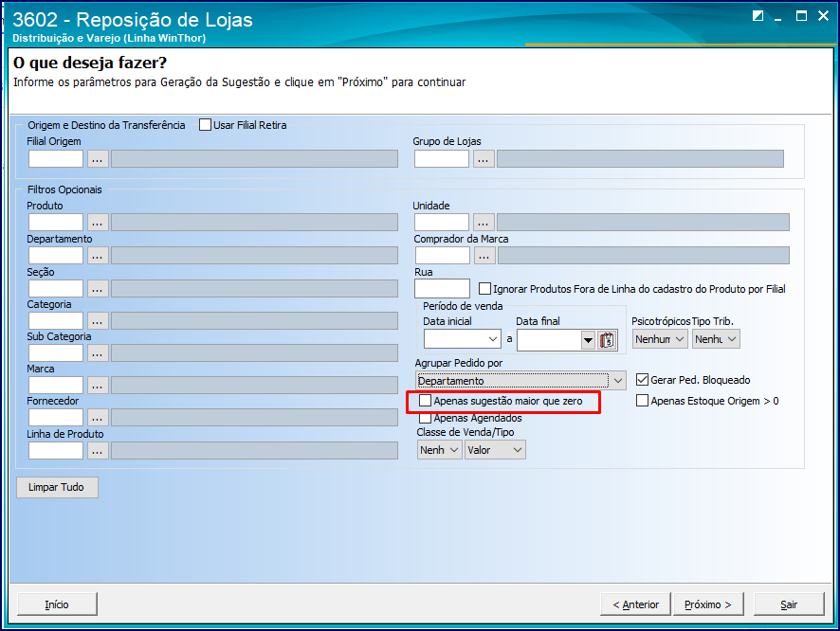
Task: Focus the Categoria code field
Action: [x=56, y=320]
